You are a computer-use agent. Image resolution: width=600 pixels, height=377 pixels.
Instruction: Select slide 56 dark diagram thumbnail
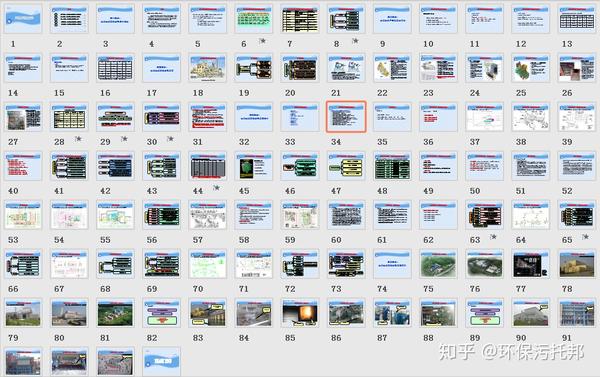coord(161,215)
